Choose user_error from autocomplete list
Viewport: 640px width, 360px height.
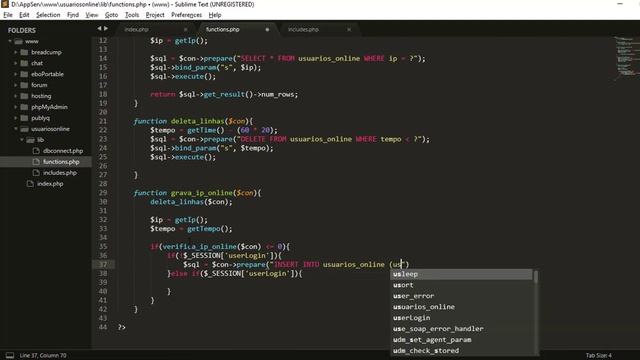[x=462, y=296]
